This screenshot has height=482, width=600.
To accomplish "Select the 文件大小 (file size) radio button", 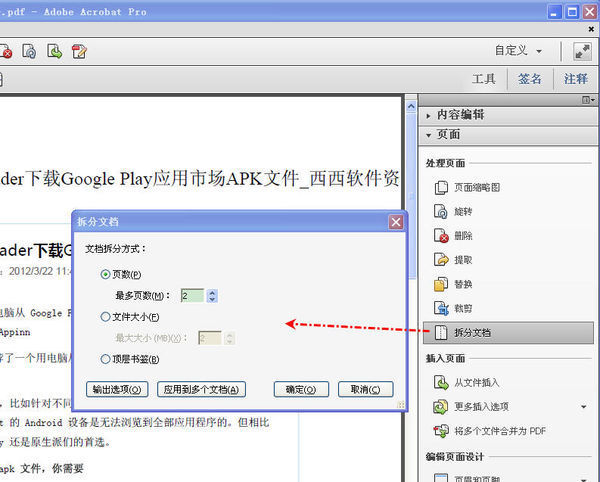I will [x=106, y=317].
